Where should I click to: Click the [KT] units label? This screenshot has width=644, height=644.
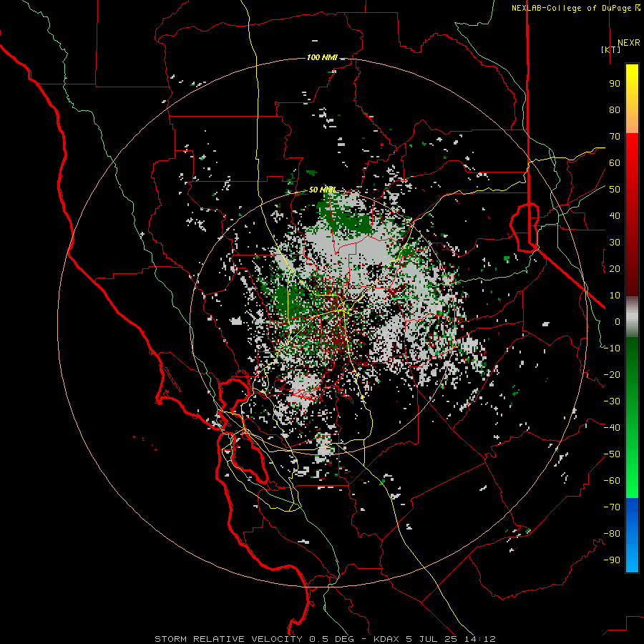[611, 49]
